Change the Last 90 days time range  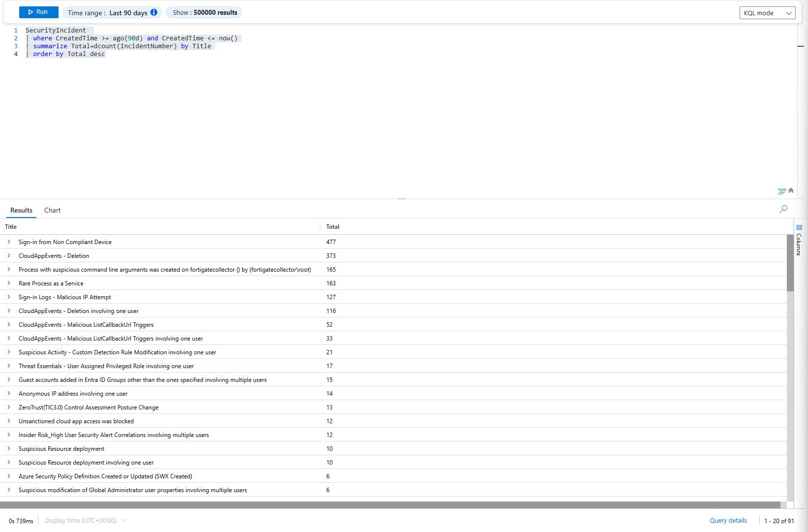point(128,13)
